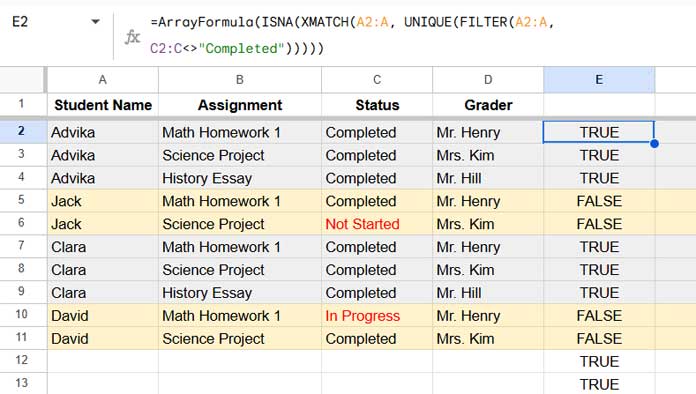Select the Not Started status cell
This screenshot has height=394, width=696.
coord(377,224)
